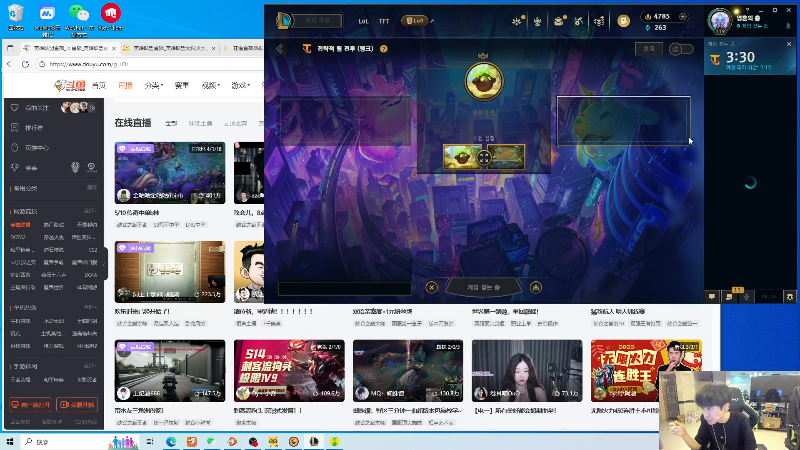This screenshot has width=800, height=450.
Task: Open the League of Legends taskbar icon
Action: pos(314,442)
